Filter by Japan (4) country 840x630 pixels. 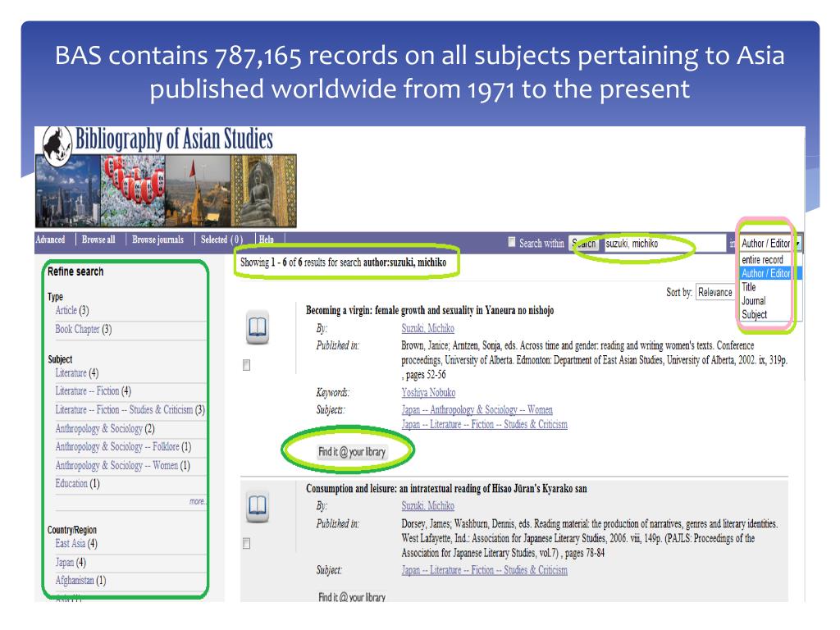[71, 563]
